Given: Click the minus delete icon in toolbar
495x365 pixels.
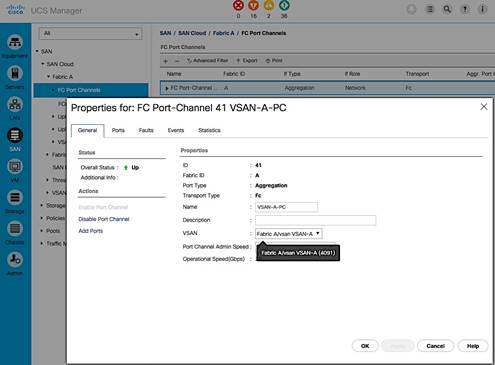Looking at the screenshot, I should [x=177, y=61].
